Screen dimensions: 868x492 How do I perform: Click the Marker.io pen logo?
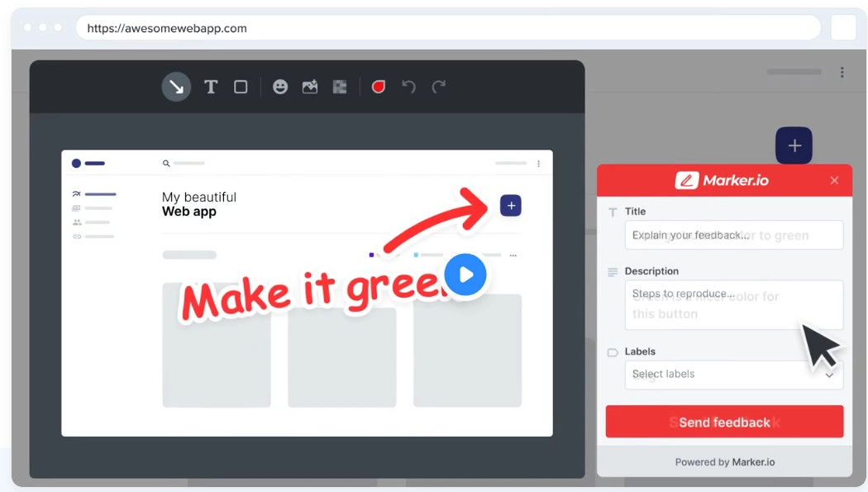pos(685,180)
